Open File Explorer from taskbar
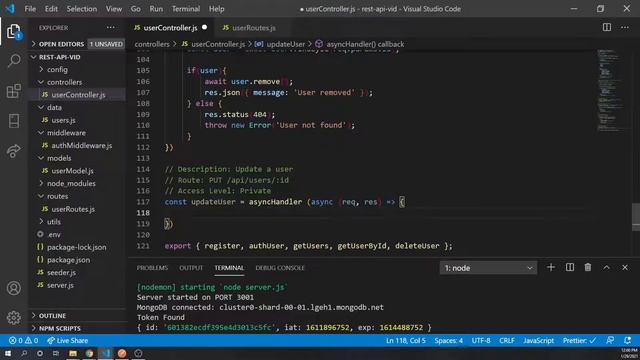Image resolution: width=640 pixels, height=360 pixels. 73,353
